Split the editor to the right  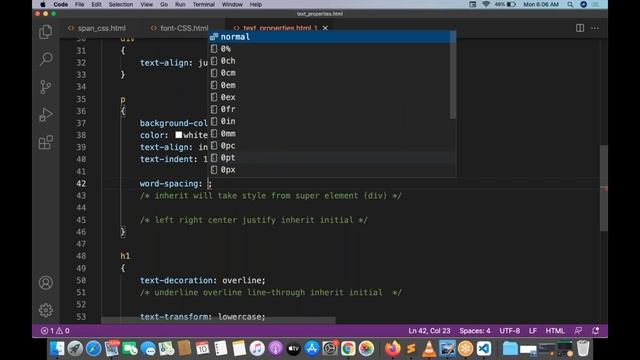pos(580,28)
